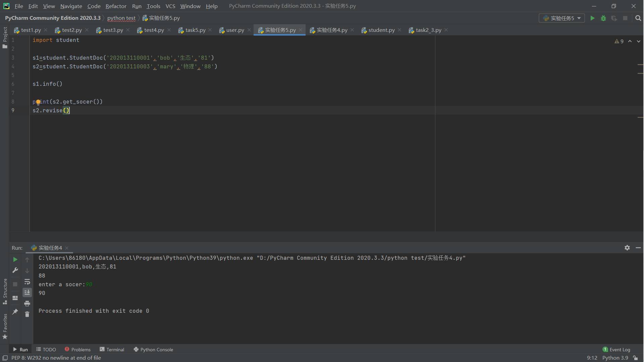
Task: Click the print icon in Run panel
Action: click(x=27, y=304)
